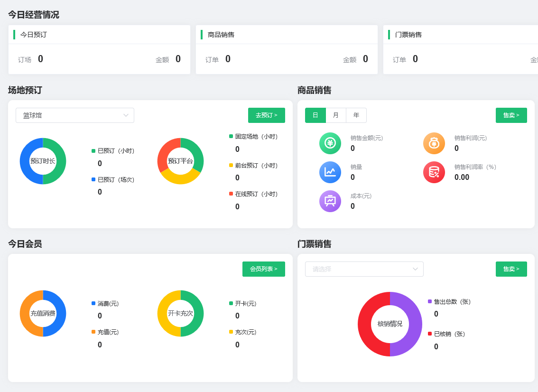
Task: Select the blue sales volume (销量) chart icon
Action: pos(330,172)
